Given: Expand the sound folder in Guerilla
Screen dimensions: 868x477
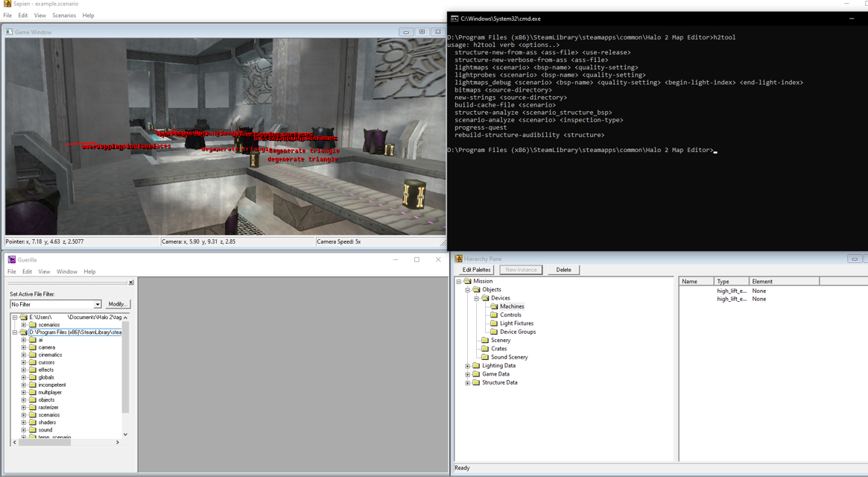Looking at the screenshot, I should click(x=24, y=430).
